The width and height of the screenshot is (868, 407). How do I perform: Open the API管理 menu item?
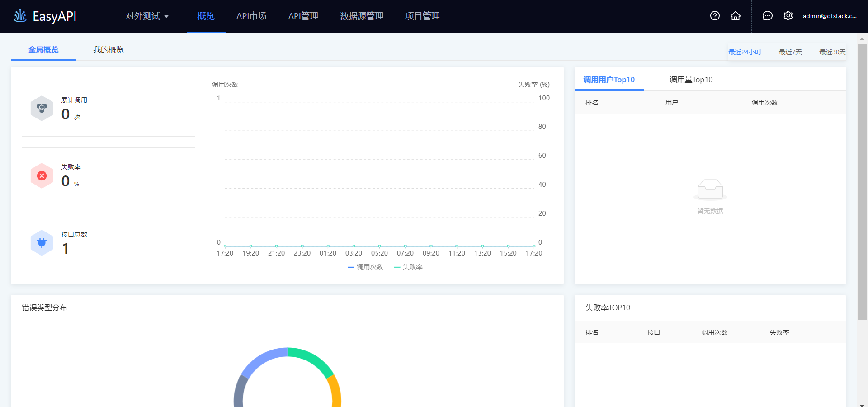pos(303,16)
